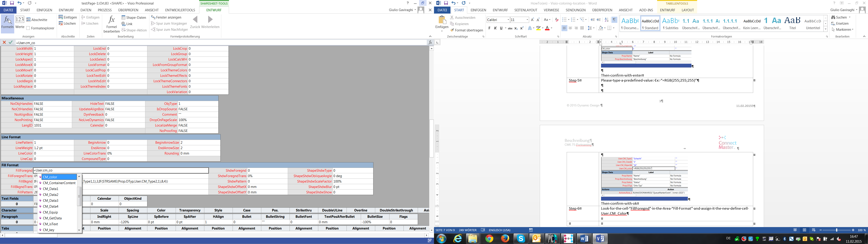
Task: Open the ENTWICKLERTOOLS tab in Visio
Action: (x=180, y=10)
